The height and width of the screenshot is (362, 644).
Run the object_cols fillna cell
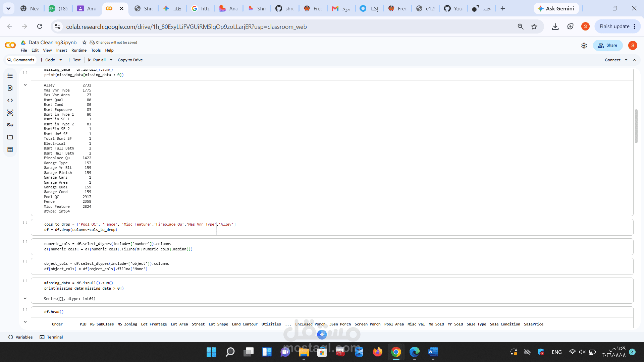pos(25,261)
